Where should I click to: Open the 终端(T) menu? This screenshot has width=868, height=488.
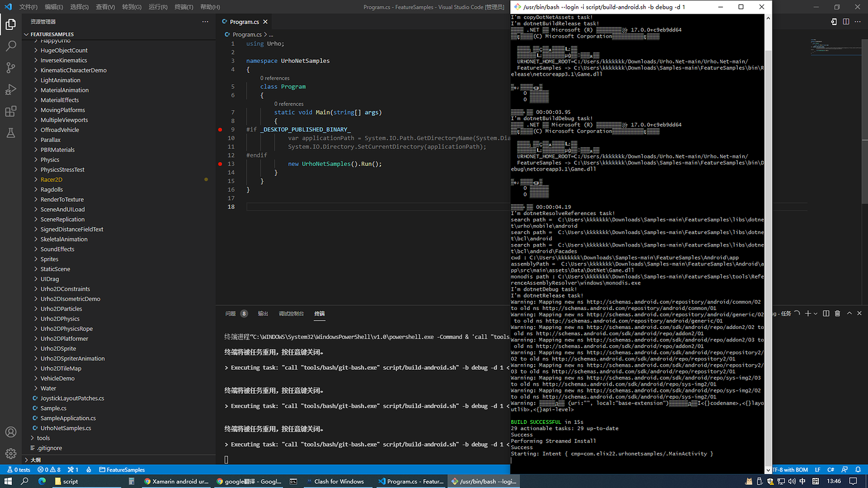pyautogui.click(x=184, y=7)
